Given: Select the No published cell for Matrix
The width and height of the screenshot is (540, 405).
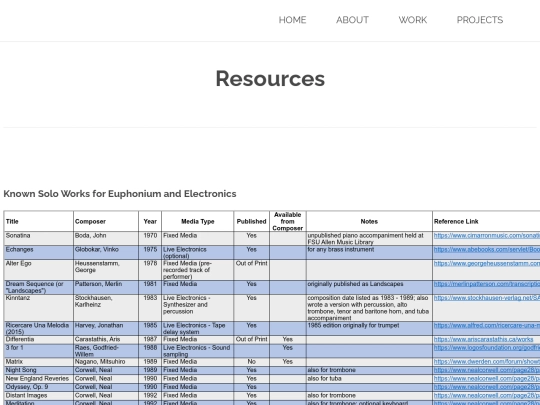Looking at the screenshot, I should click(x=251, y=362).
